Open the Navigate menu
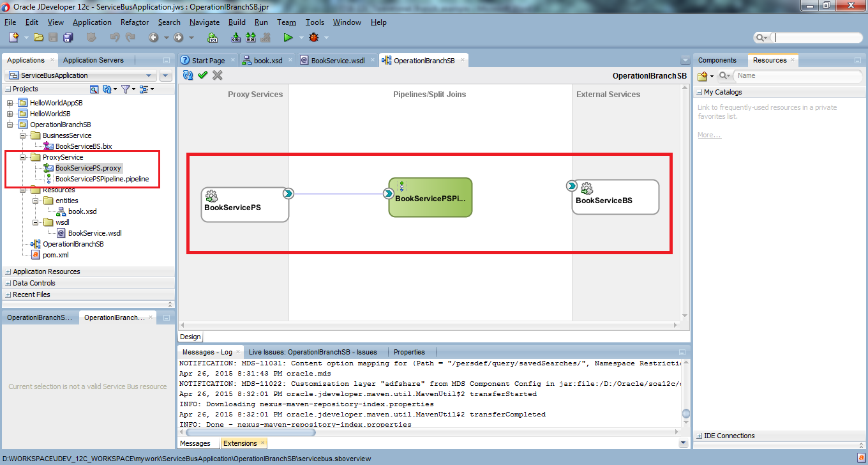 (x=204, y=22)
